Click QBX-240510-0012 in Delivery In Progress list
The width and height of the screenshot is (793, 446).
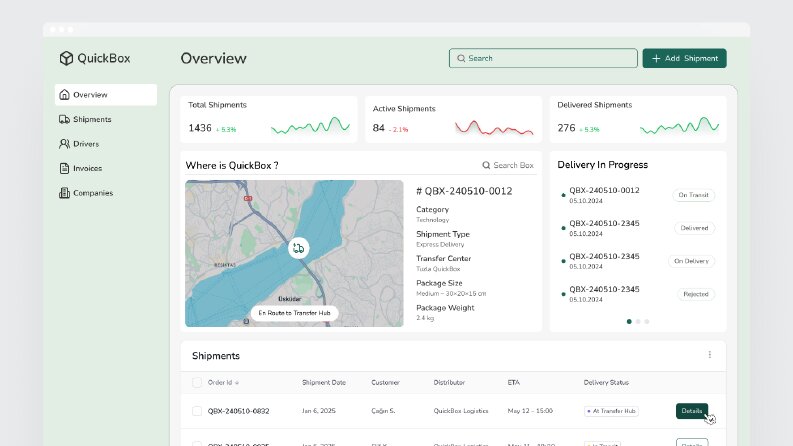coord(604,191)
